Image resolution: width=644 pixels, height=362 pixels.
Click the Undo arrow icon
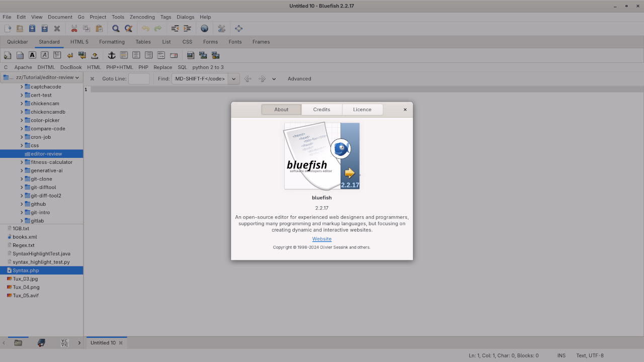point(145,29)
